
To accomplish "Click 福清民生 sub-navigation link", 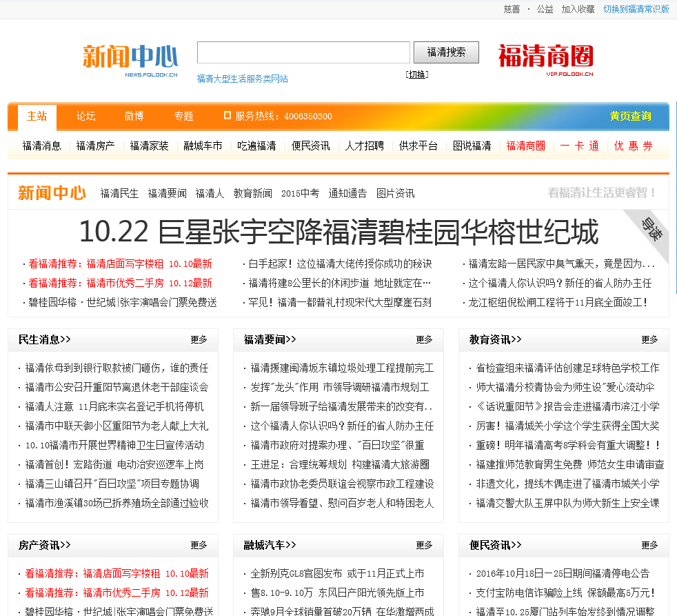I will point(119,194).
